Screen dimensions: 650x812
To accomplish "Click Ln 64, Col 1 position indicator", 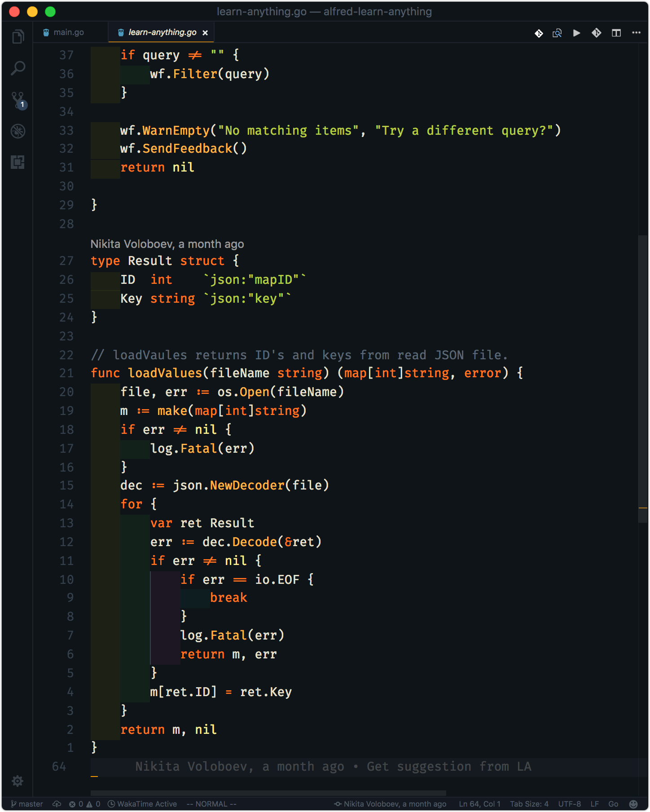I will (479, 804).
